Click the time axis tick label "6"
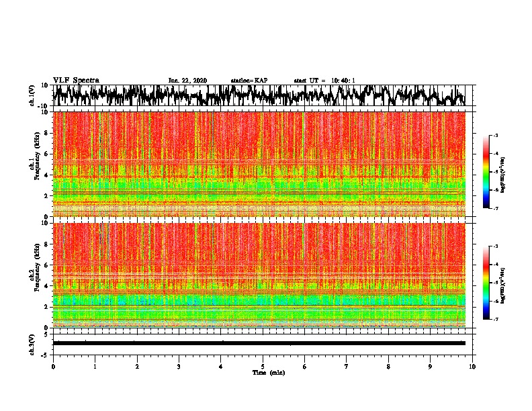The width and height of the screenshot is (532, 411). coord(305,367)
